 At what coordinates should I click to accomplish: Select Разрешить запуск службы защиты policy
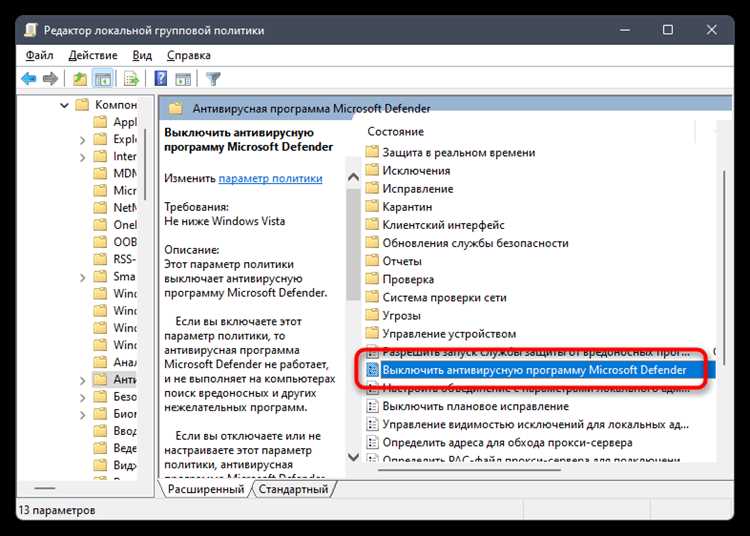pyautogui.click(x=528, y=352)
